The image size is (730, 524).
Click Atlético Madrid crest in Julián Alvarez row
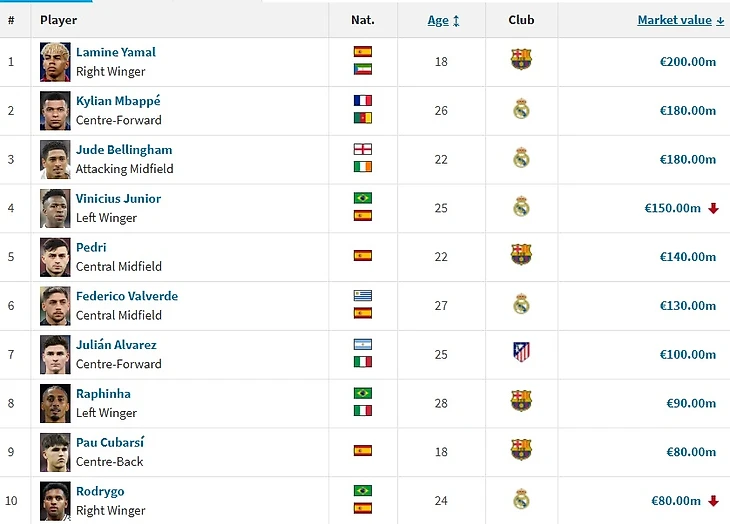click(521, 352)
